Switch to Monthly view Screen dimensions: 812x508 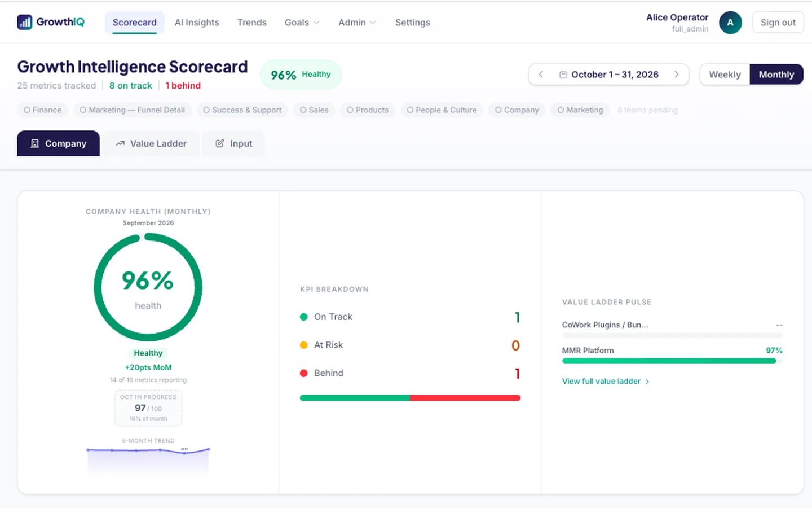[x=776, y=75]
